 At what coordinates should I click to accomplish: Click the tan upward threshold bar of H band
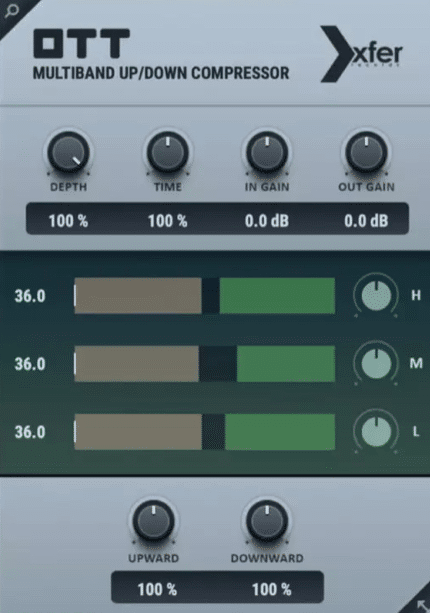pyautogui.click(x=138, y=296)
